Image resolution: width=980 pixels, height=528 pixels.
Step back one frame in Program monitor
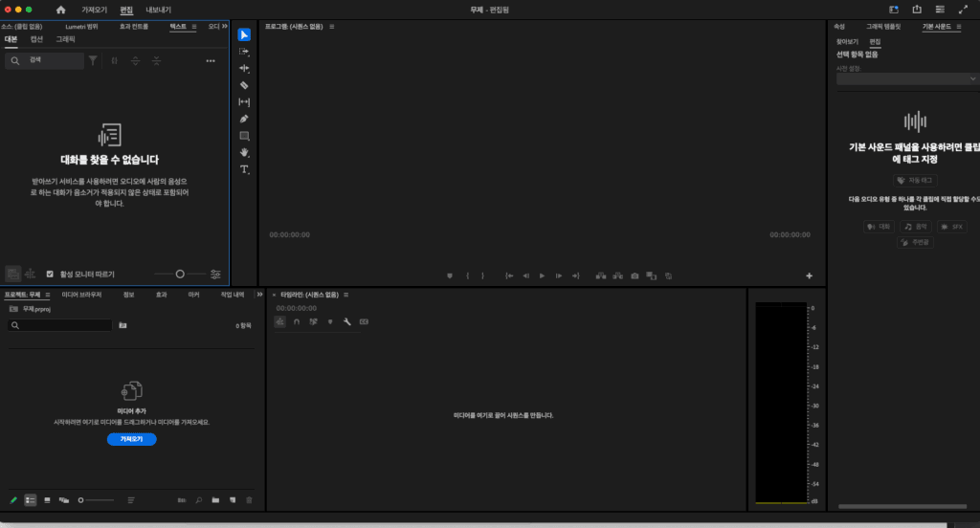(525, 275)
